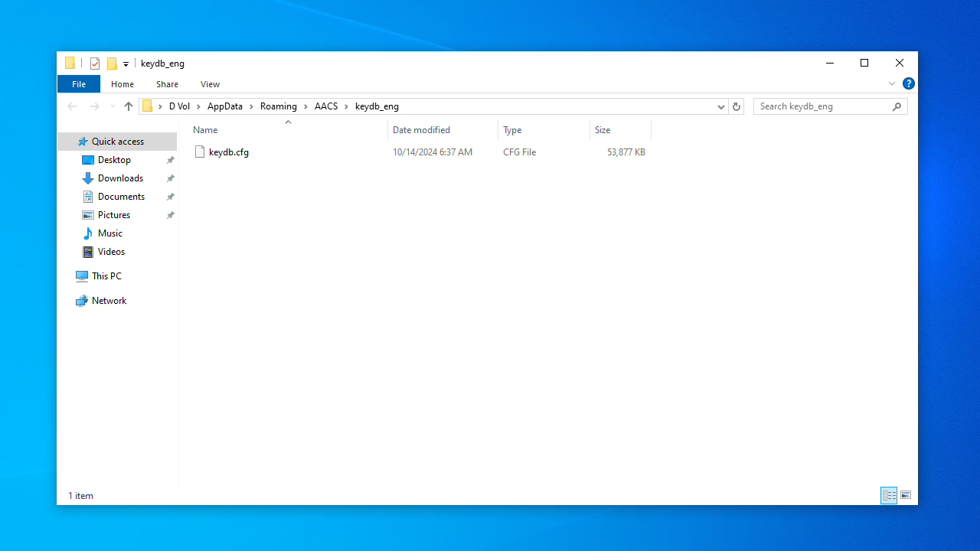Screen dimensions: 980x551
Task: Switch to the View tab
Action: click(210, 84)
